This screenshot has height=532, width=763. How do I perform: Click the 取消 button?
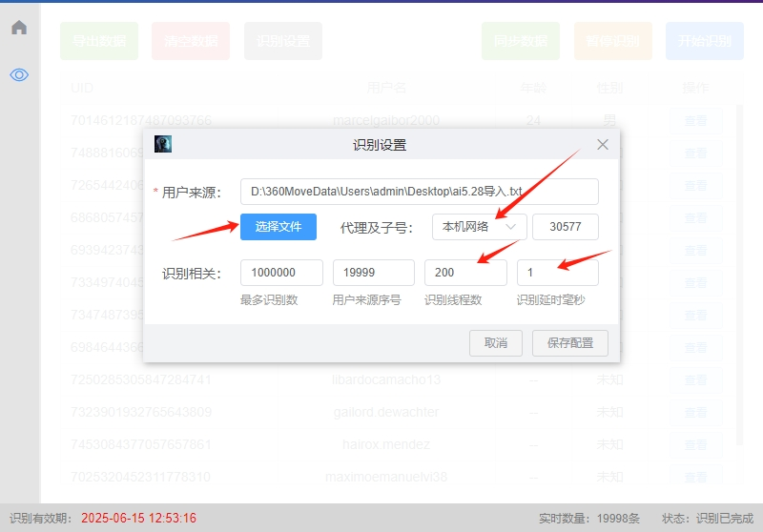point(496,343)
